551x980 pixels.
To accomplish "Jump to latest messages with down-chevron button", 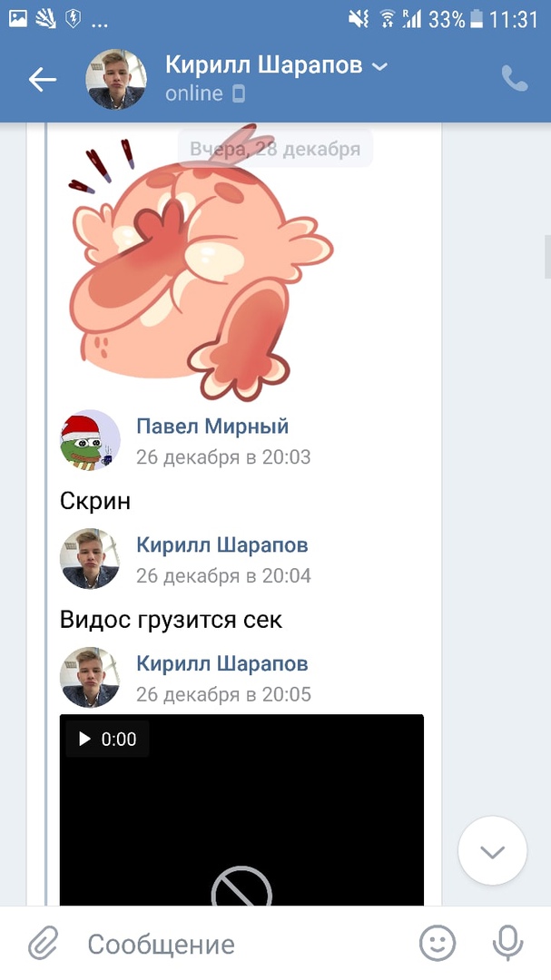I will (492, 850).
